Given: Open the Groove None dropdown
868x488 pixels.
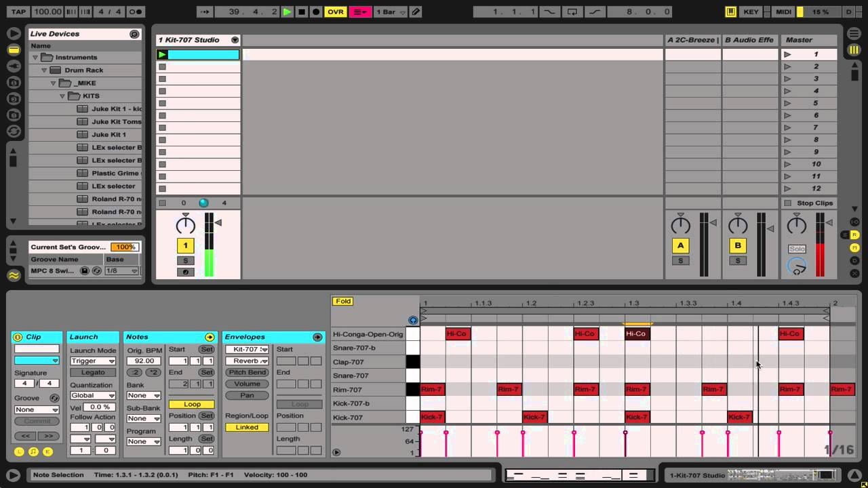Looking at the screenshot, I should point(37,410).
